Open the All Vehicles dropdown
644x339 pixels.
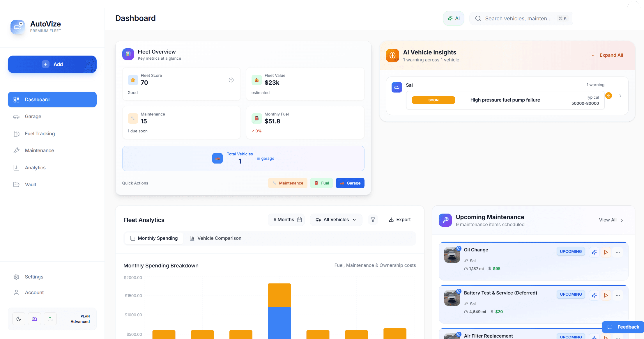click(x=336, y=220)
